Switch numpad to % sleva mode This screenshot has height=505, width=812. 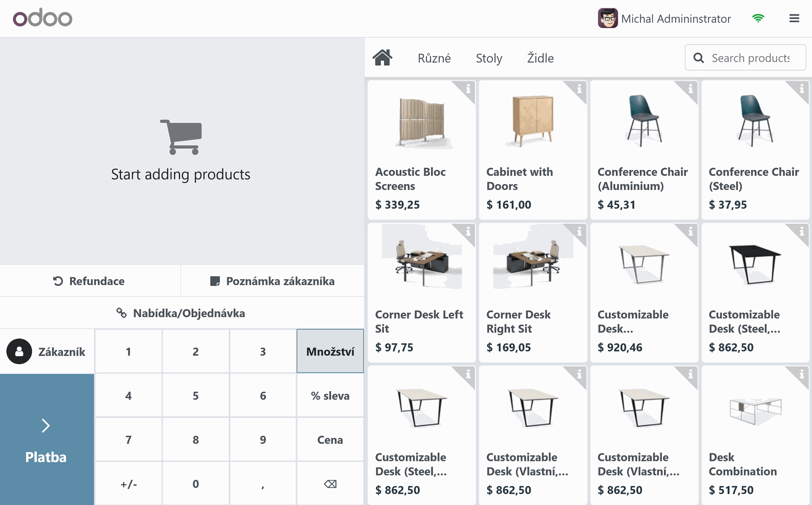[x=330, y=395]
